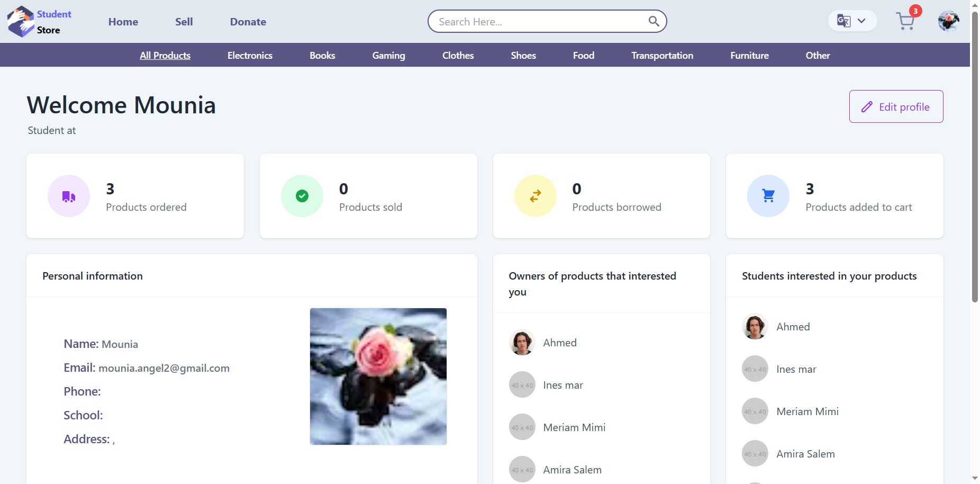Click Ahmed's avatar under product owners
This screenshot has width=980, height=484.
pyautogui.click(x=522, y=343)
